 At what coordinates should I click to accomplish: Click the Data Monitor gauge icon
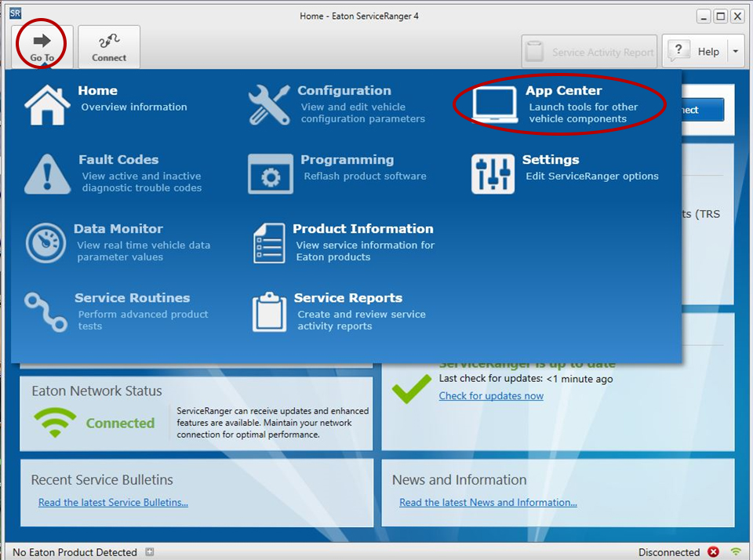tap(45, 243)
